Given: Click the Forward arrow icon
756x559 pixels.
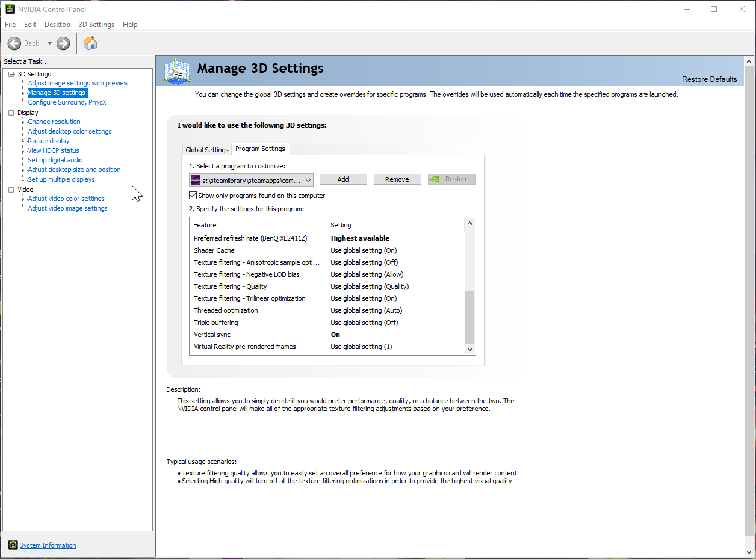Looking at the screenshot, I should coord(63,43).
